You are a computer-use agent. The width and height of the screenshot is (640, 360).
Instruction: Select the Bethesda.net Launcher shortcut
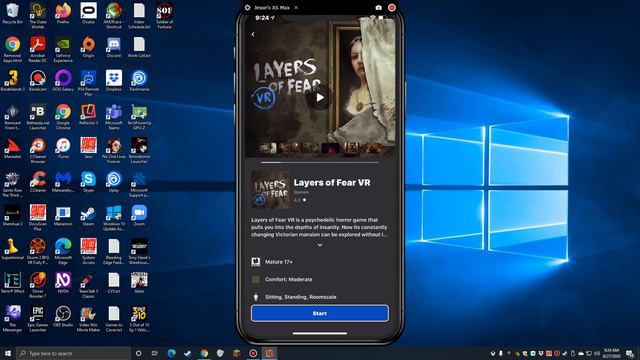point(38,117)
